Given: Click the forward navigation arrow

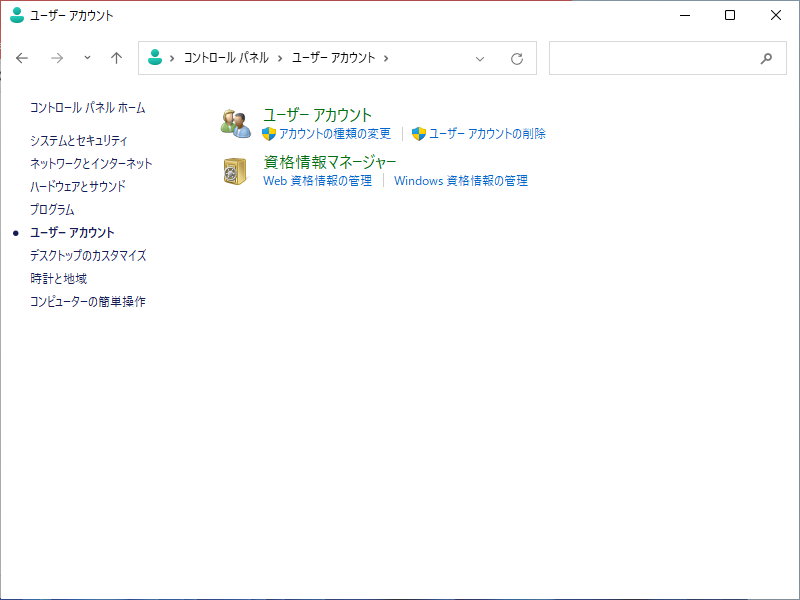Looking at the screenshot, I should tap(57, 58).
